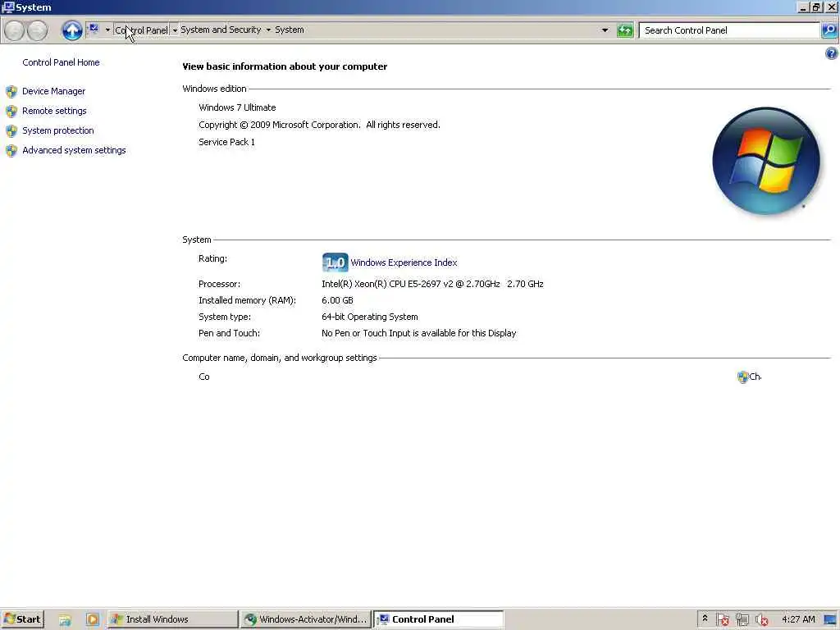840x630 pixels.
Task: Expand dropdown arrow before Control Panel breadcrumb
Action: [107, 30]
